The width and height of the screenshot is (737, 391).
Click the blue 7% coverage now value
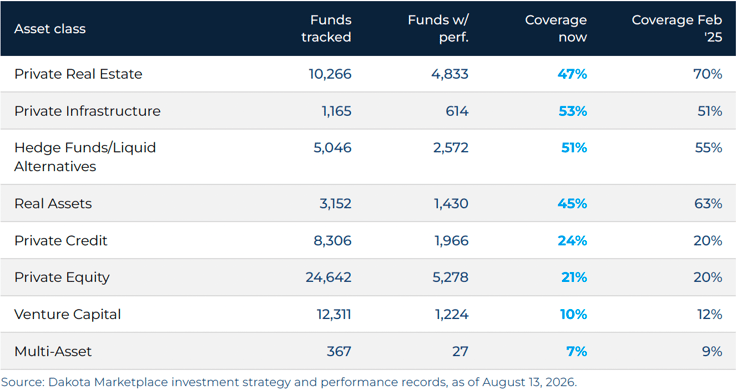pyautogui.click(x=577, y=352)
